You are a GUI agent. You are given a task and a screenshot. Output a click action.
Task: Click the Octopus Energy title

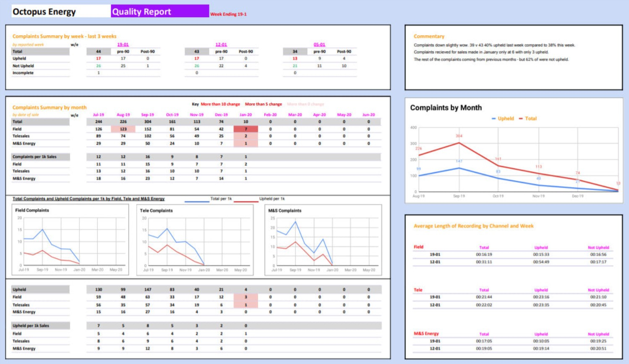point(44,11)
